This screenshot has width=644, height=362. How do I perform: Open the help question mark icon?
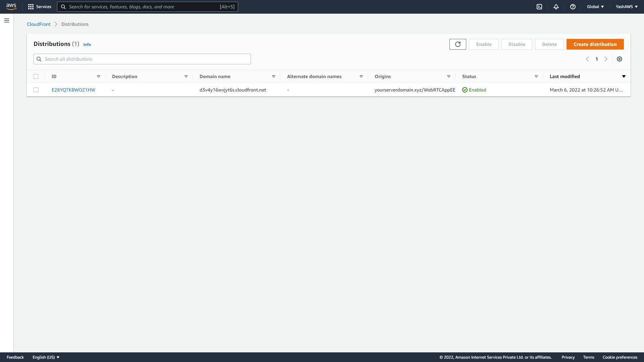573,7
